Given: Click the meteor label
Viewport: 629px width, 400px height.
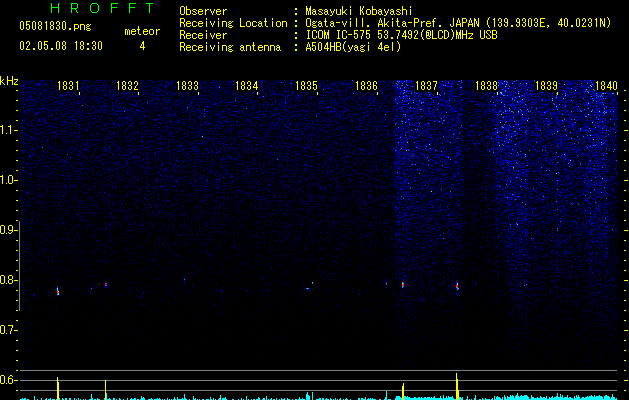Looking at the screenshot, I should (x=142, y=31).
